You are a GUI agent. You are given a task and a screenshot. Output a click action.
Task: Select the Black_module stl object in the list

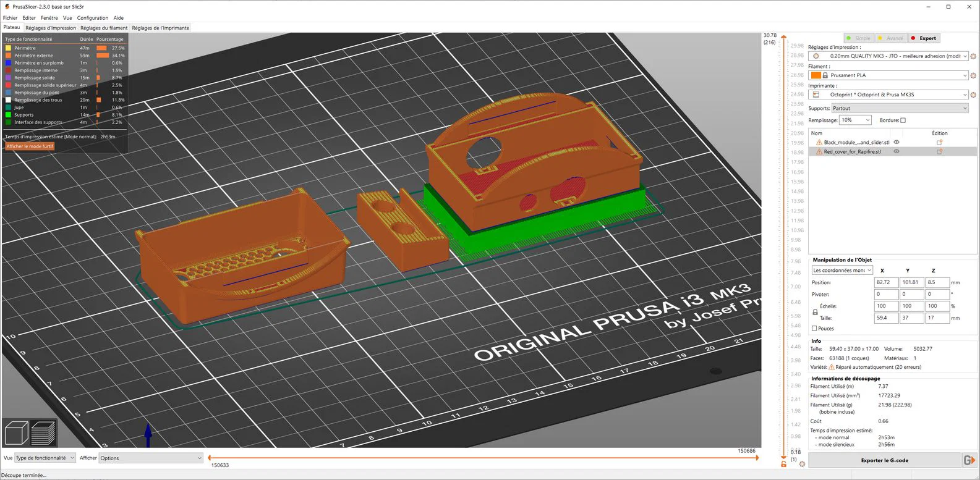856,142
